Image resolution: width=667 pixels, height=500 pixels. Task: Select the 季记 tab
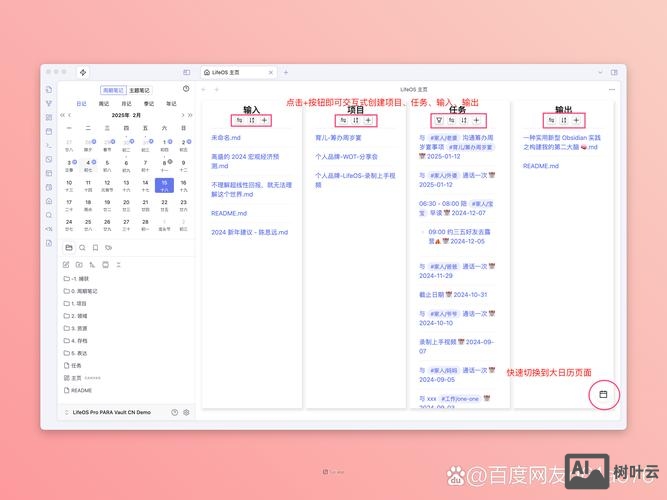tap(149, 103)
